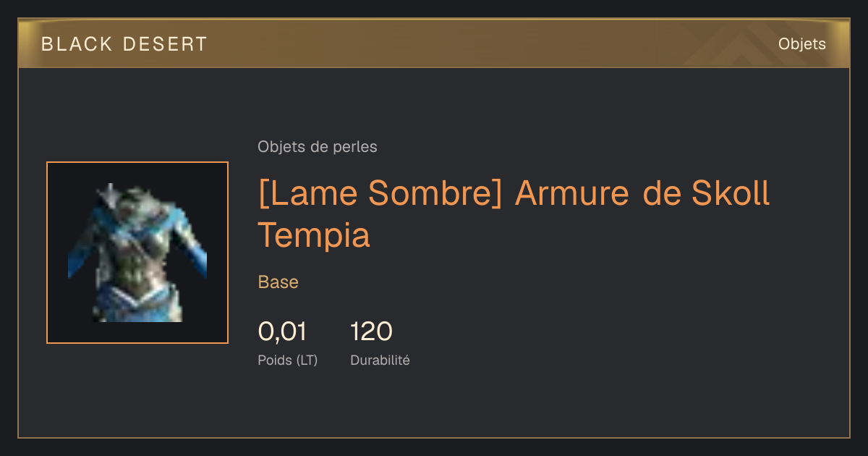Click the word Tempia in the title
This screenshot has width=868, height=456.
314,235
